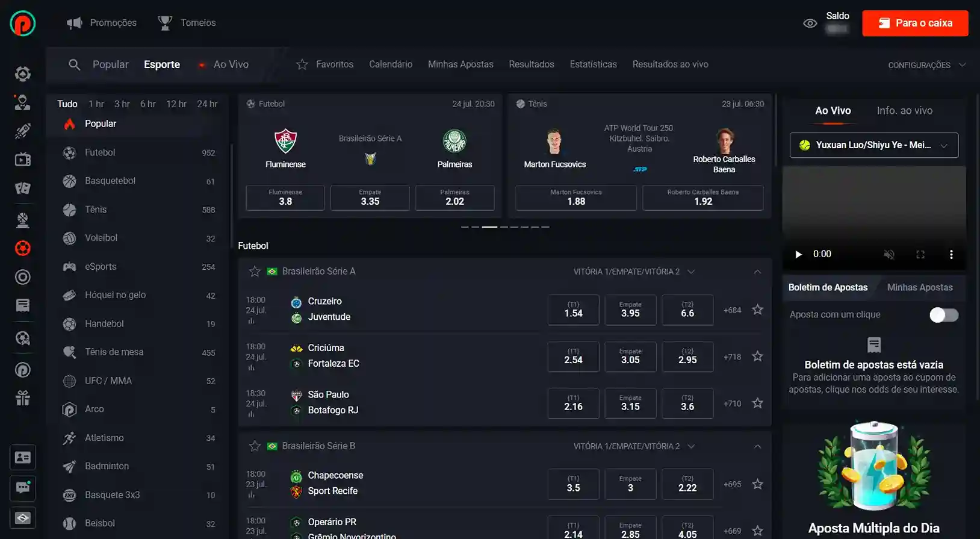Enter fullscreen in the video player

pos(920,254)
